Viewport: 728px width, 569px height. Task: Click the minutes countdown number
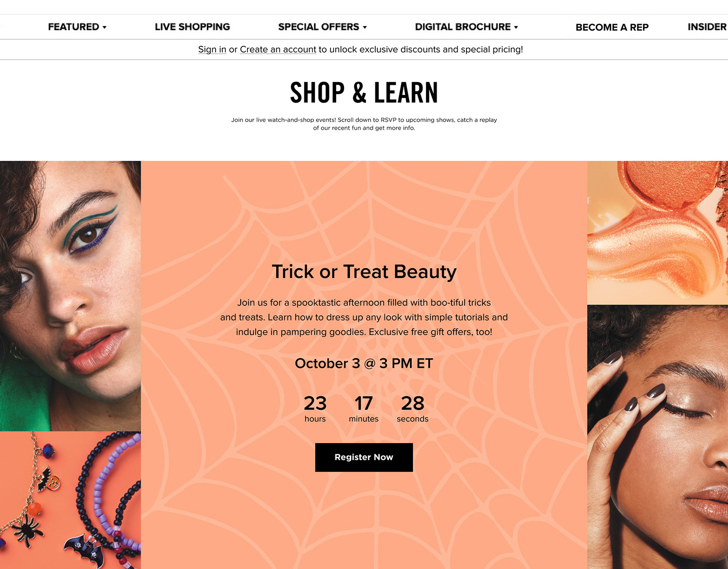tap(364, 403)
